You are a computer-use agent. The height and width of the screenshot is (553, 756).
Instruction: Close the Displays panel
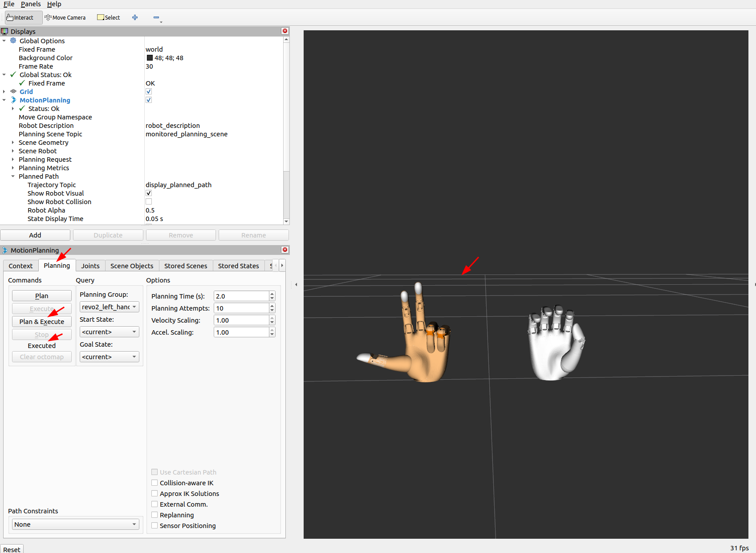285,31
